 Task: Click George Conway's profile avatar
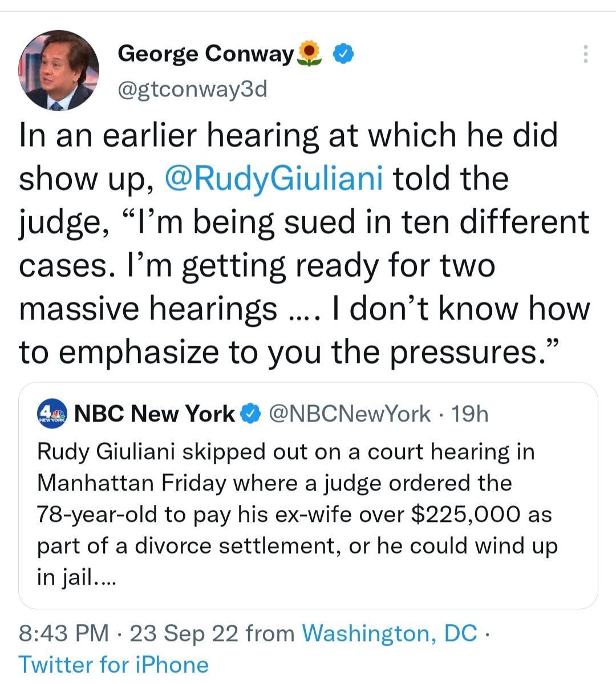(59, 69)
